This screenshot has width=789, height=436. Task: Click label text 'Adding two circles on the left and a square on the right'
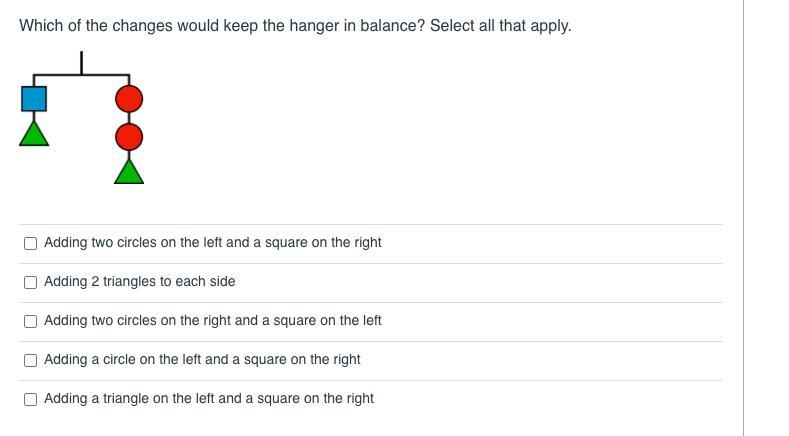click(213, 243)
